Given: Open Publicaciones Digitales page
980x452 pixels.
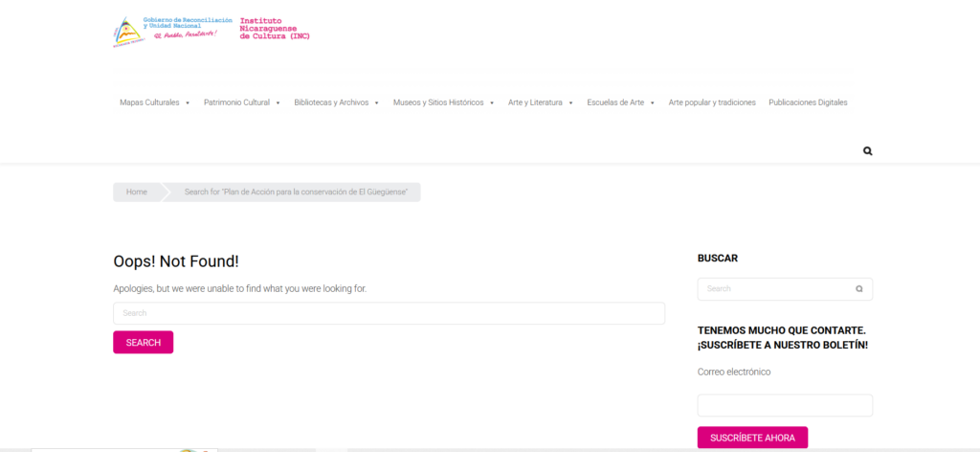Looking at the screenshot, I should coord(808,102).
